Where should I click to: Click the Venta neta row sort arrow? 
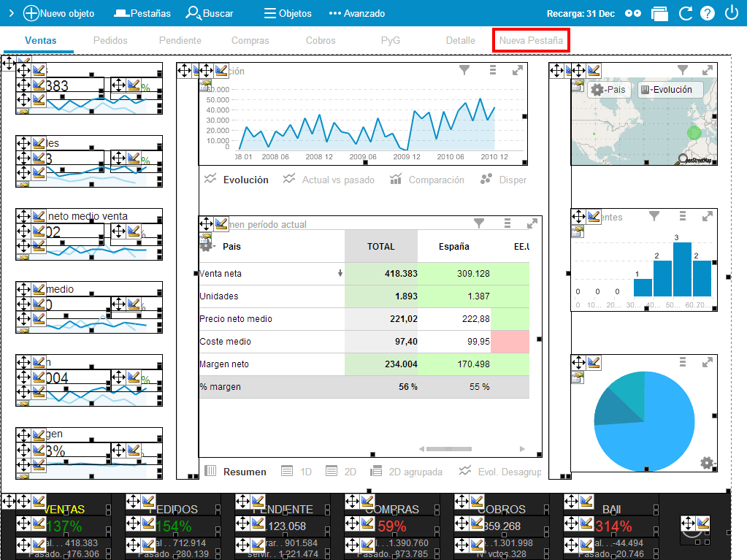tap(340, 274)
